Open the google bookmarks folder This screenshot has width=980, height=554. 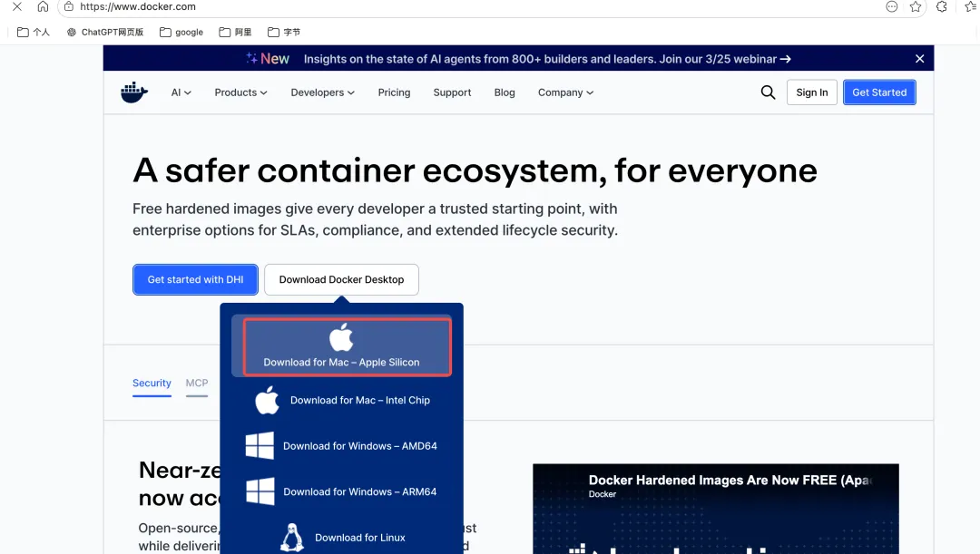click(x=181, y=32)
